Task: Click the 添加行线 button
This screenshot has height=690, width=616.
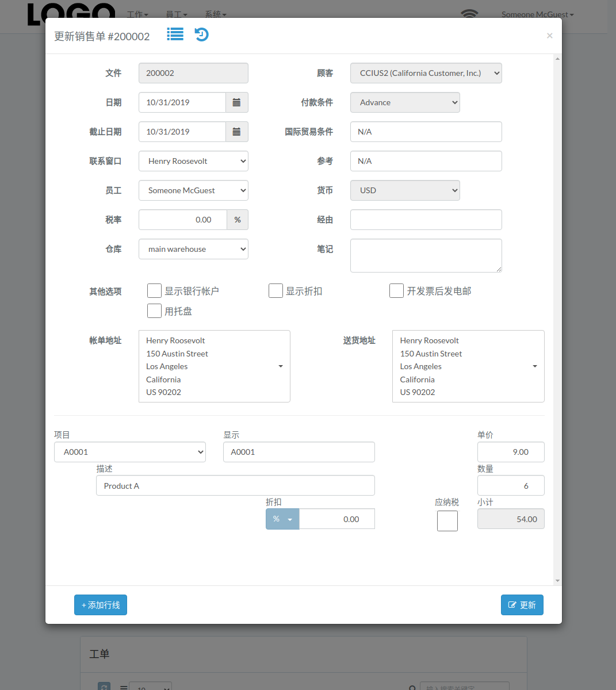Action: click(101, 605)
